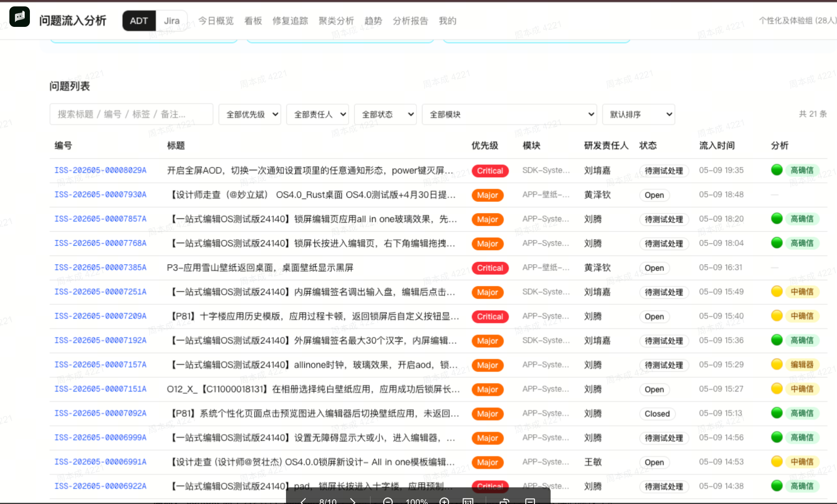Open issue link ISS-202605-00007151A
The height and width of the screenshot is (504, 837).
(x=100, y=389)
